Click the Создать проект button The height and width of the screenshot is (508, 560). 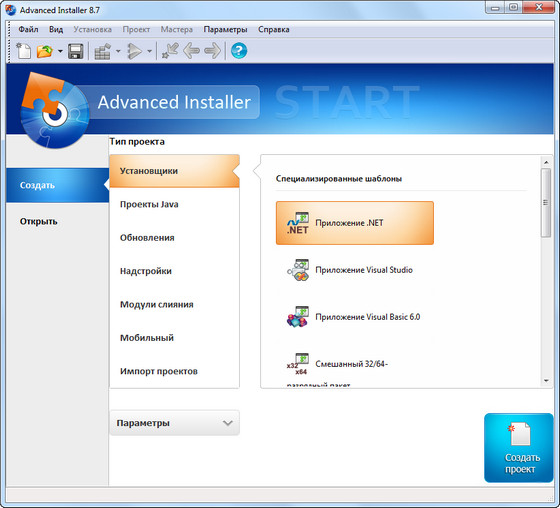click(519, 448)
